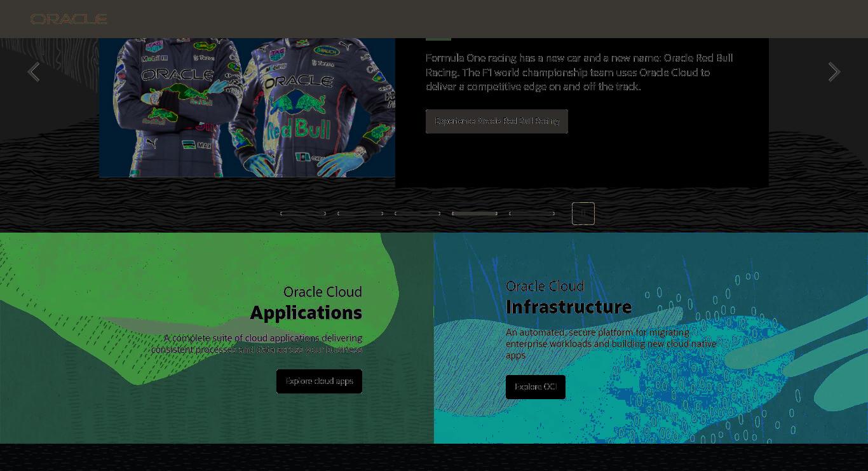Viewport: 868px width, 471px height.
Task: Go to previous carousel slide arrow
Action: 34,72
